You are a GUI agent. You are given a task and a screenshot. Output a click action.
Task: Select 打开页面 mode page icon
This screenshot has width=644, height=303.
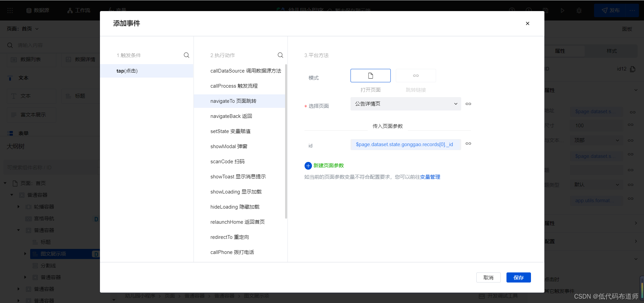click(370, 76)
